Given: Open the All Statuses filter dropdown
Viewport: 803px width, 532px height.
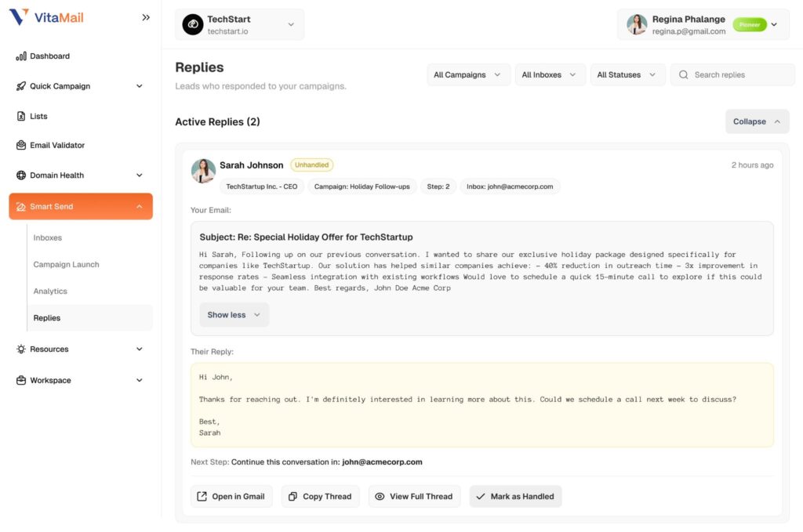Looking at the screenshot, I should point(627,74).
